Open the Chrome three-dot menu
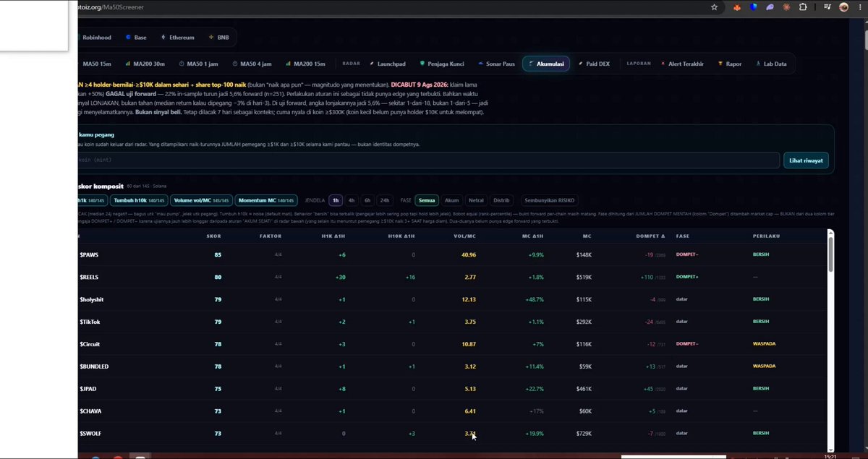 click(x=859, y=7)
